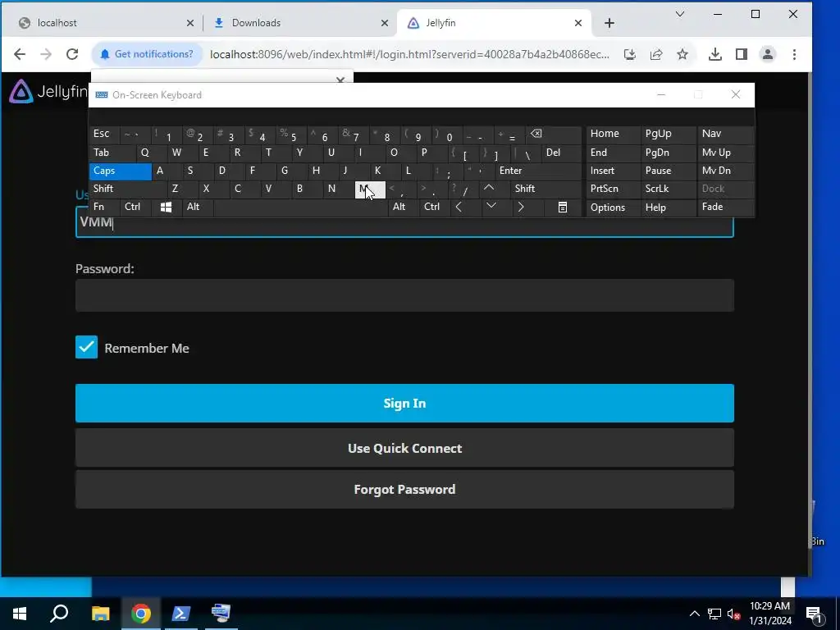Focus the Password input field
Image resolution: width=840 pixels, height=630 pixels.
404,295
